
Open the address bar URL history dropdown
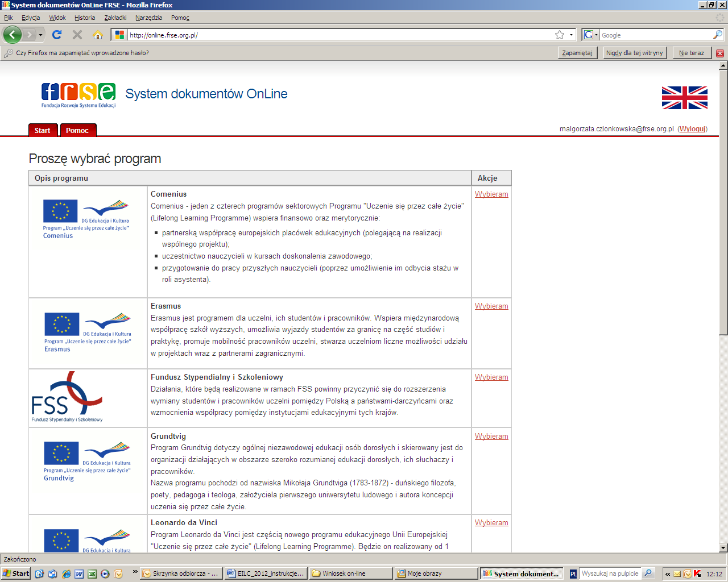[x=571, y=35]
